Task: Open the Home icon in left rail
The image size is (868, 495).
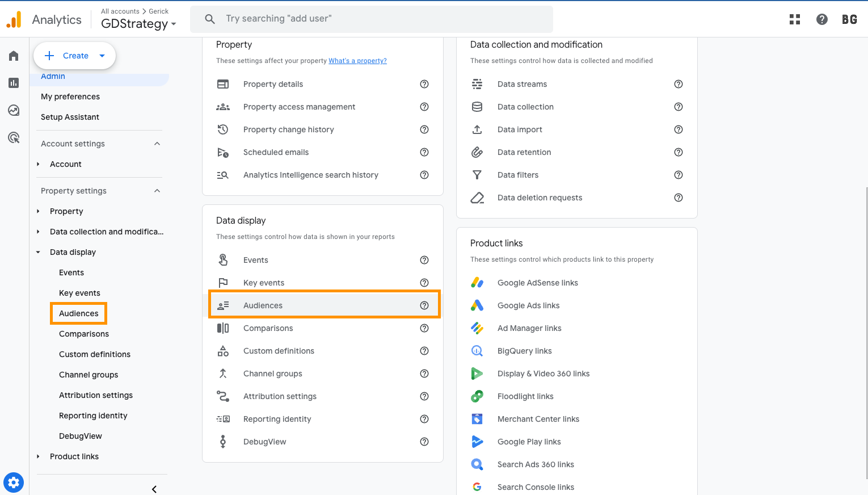Action: (x=14, y=56)
